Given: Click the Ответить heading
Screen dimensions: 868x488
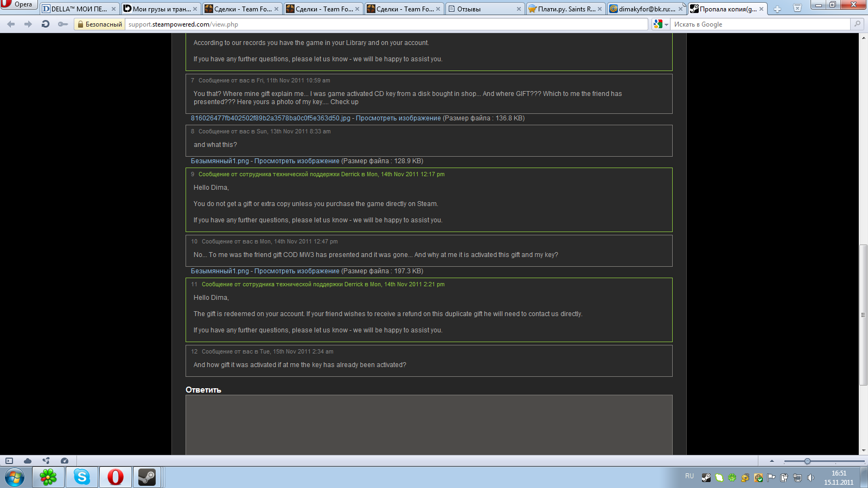Looking at the screenshot, I should (203, 390).
